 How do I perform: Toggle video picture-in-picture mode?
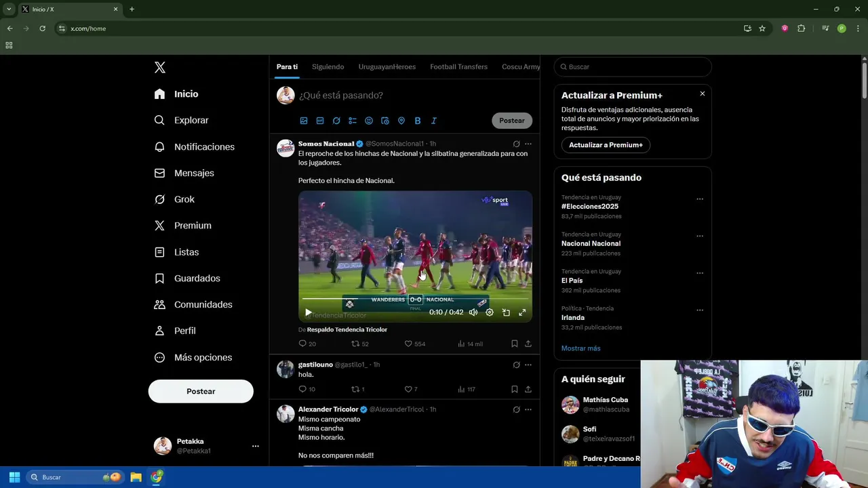[506, 312]
